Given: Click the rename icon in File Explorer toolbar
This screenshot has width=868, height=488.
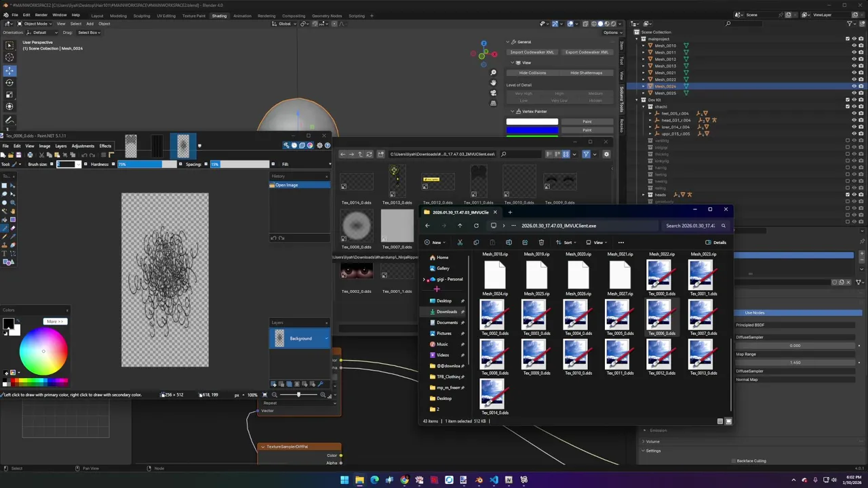Looking at the screenshot, I should (509, 243).
